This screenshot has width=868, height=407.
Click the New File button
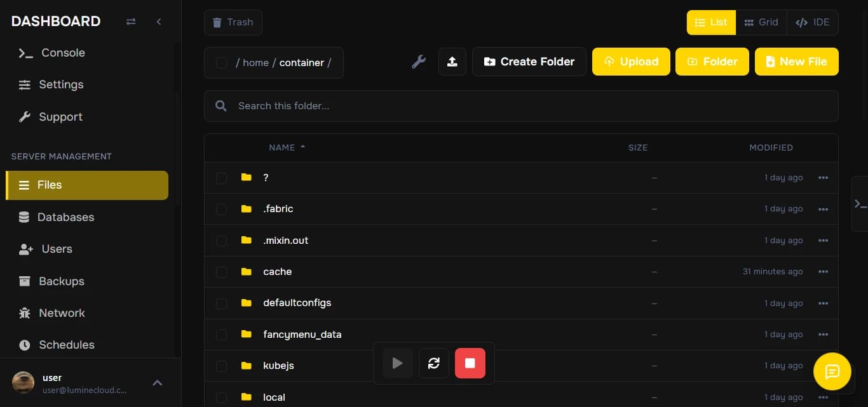pyautogui.click(x=797, y=62)
